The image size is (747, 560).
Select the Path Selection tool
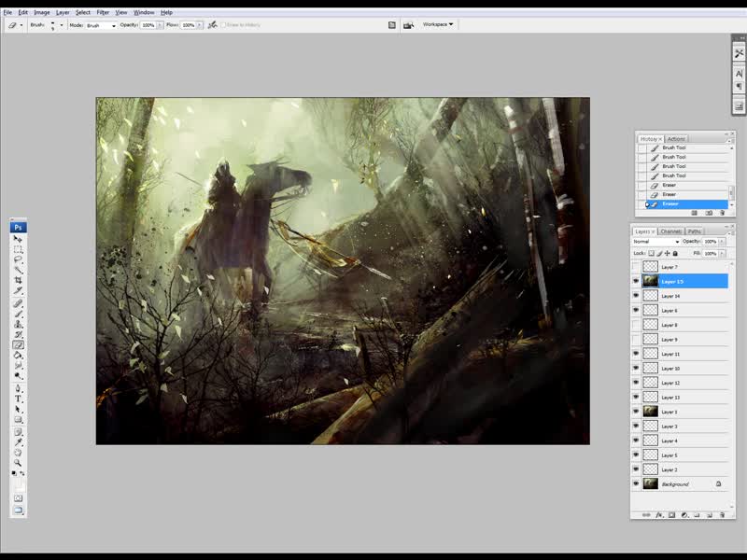tap(18, 410)
